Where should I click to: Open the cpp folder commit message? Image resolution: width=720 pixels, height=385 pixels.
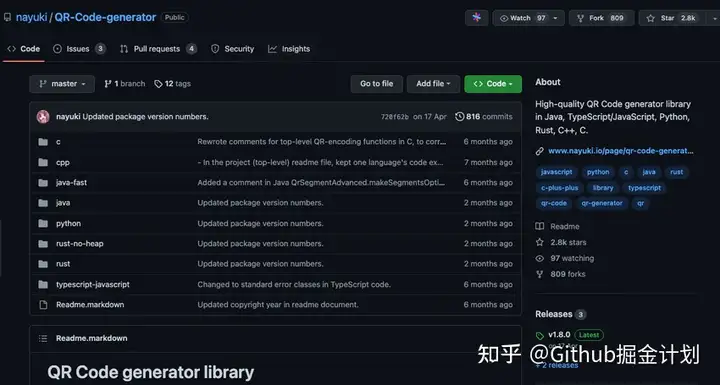[x=321, y=162]
